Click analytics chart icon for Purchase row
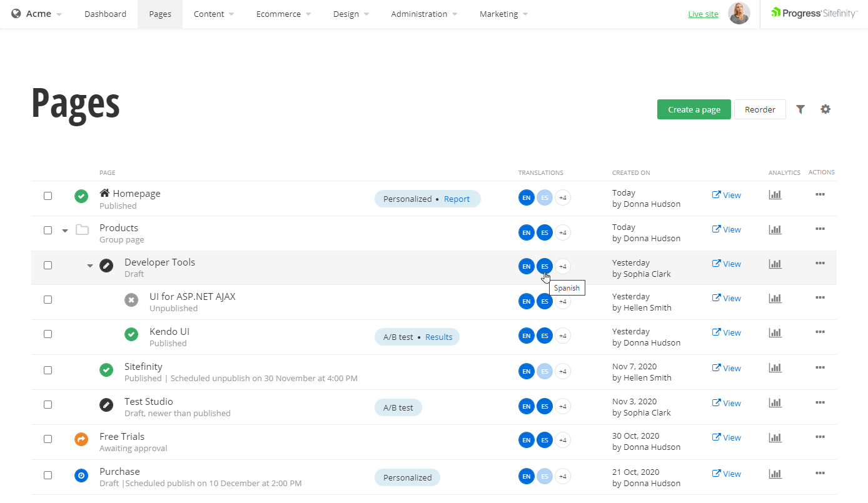Viewport: 868px width, 503px height. 775,474
